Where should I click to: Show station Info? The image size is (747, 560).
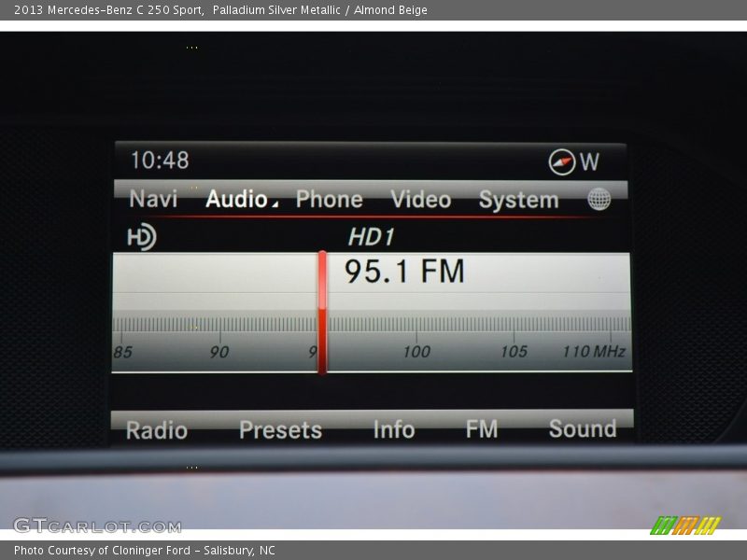pos(394,429)
